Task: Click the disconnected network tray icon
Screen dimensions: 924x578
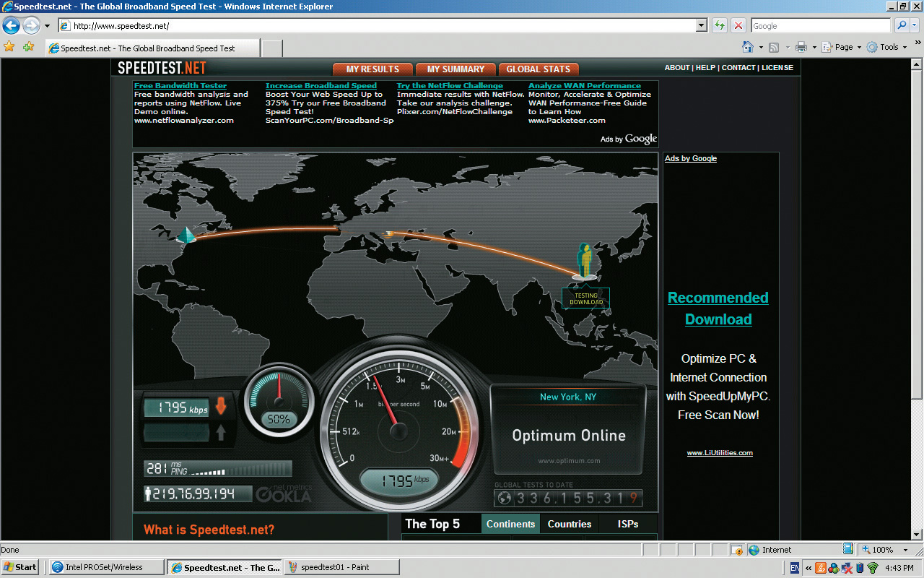Action: coord(847,568)
